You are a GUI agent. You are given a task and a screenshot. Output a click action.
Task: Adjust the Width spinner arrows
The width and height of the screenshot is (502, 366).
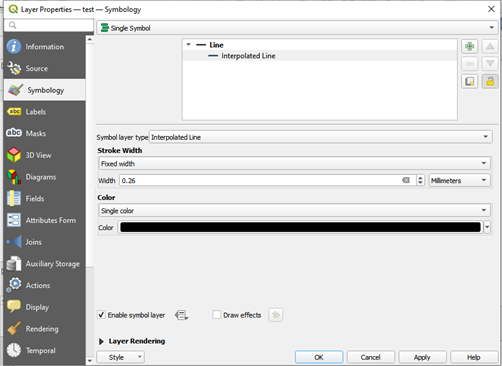tap(420, 180)
